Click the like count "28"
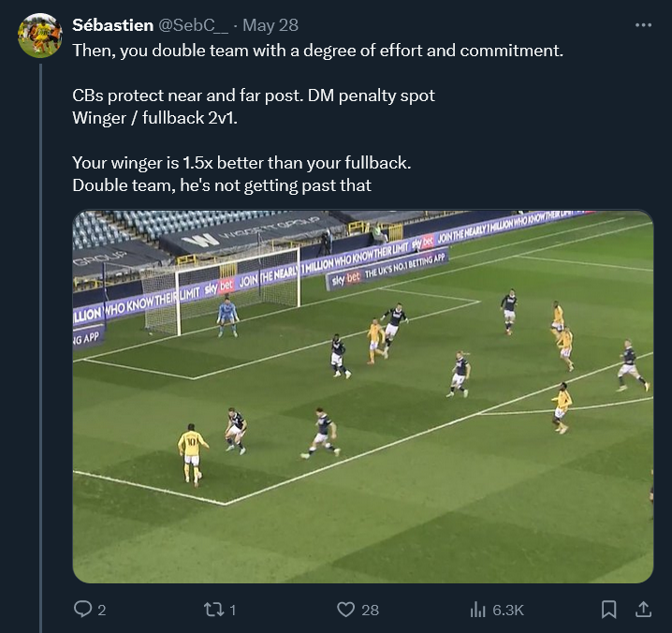 click(x=370, y=610)
